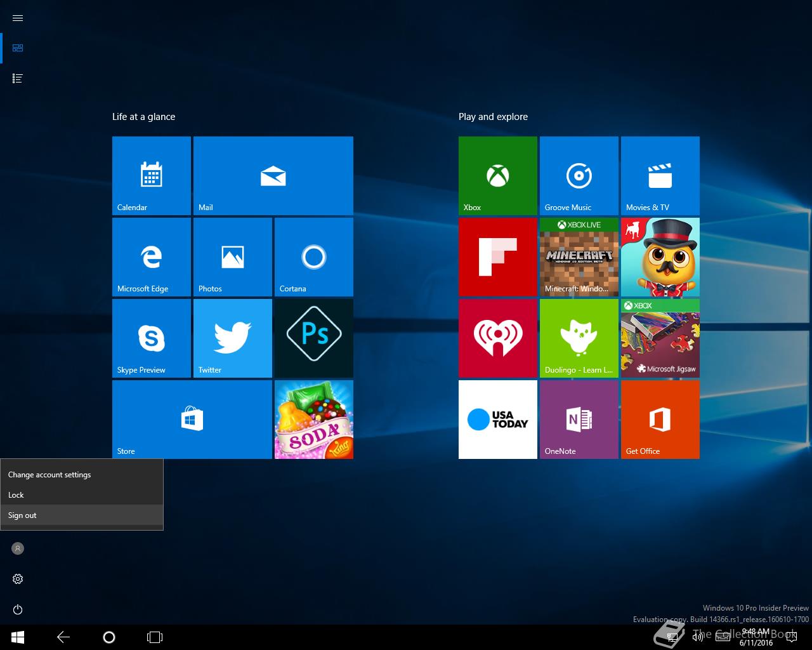Launch the Groove Music tile
This screenshot has width=812, height=650.
[579, 176]
